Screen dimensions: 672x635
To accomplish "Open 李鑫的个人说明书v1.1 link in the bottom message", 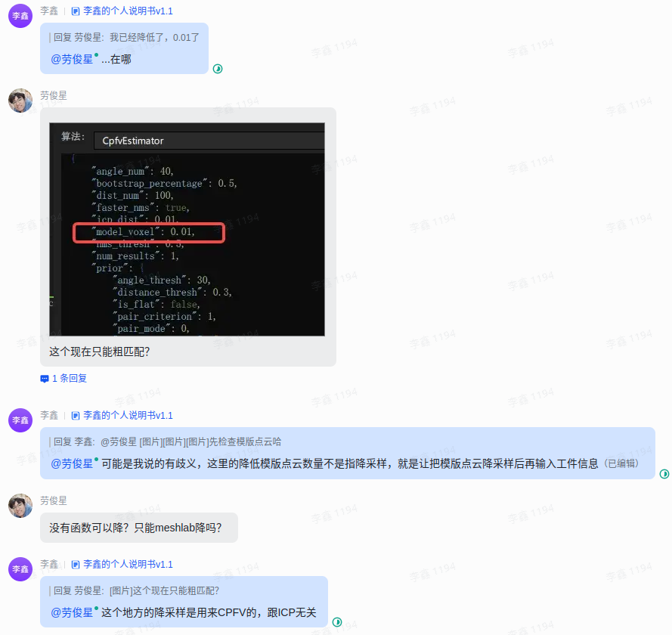I will coord(127,565).
